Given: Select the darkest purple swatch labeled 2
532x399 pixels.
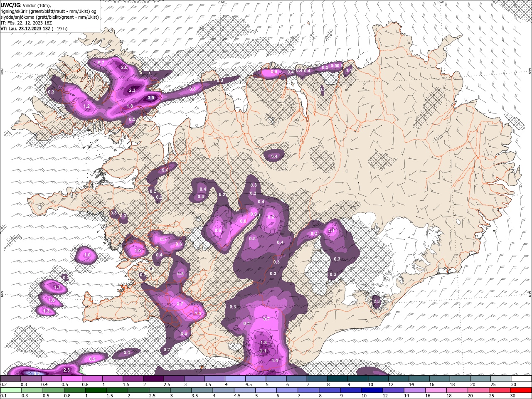Looking at the screenshot, I should pos(153,379).
